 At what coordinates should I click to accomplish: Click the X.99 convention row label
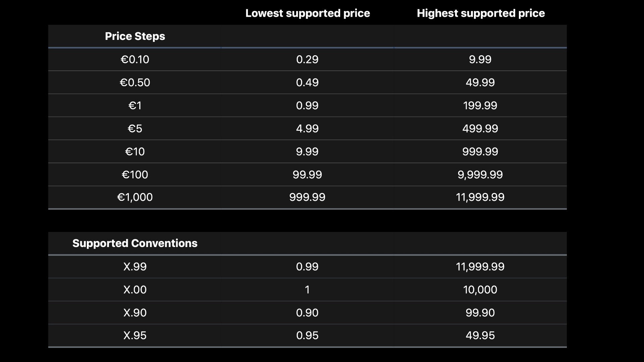click(x=135, y=266)
